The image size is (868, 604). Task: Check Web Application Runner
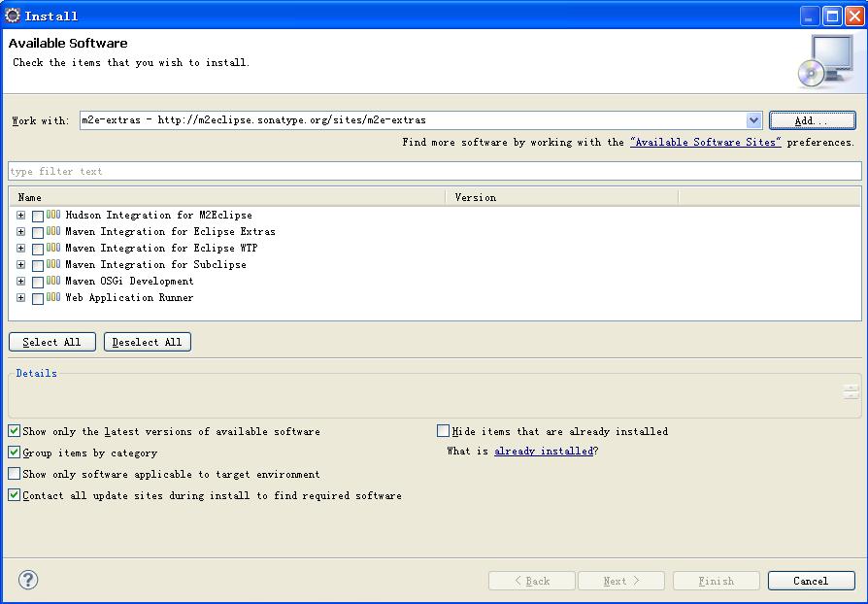tap(38, 299)
